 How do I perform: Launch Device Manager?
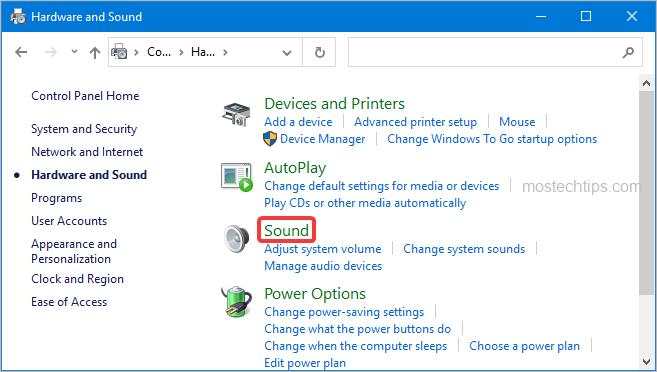point(323,139)
